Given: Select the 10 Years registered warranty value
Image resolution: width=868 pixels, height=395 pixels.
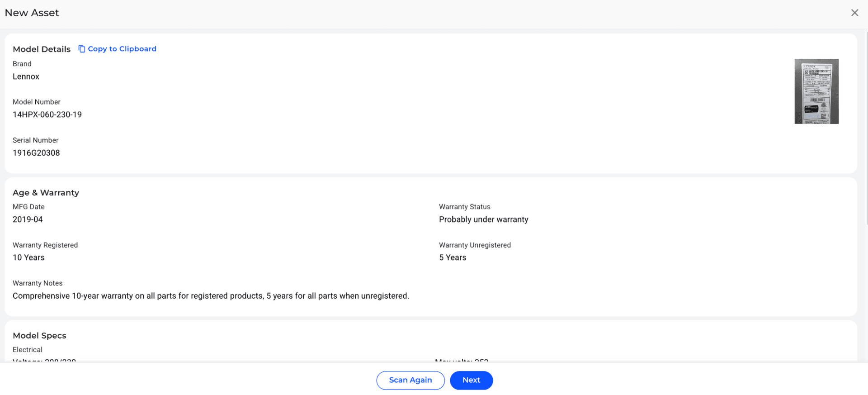Looking at the screenshot, I should [28, 257].
